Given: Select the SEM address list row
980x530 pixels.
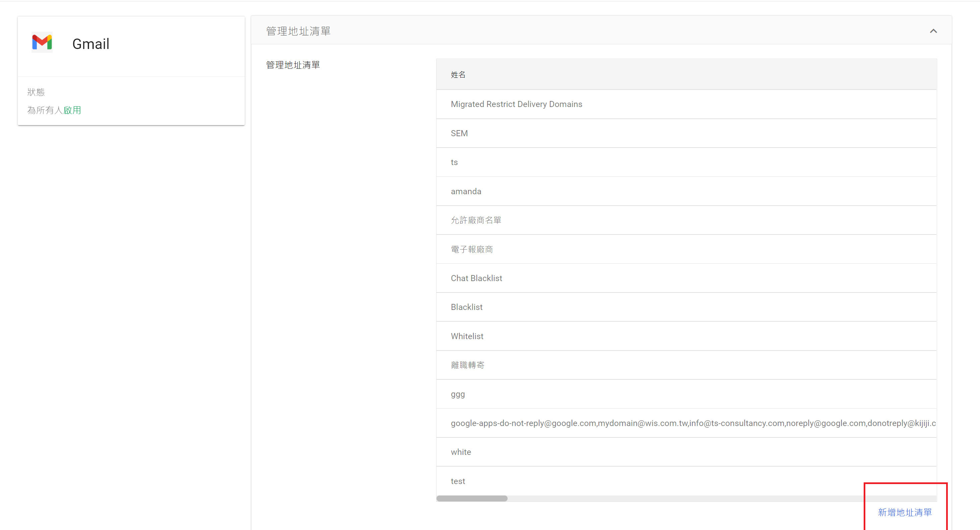Looking at the screenshot, I should [686, 133].
